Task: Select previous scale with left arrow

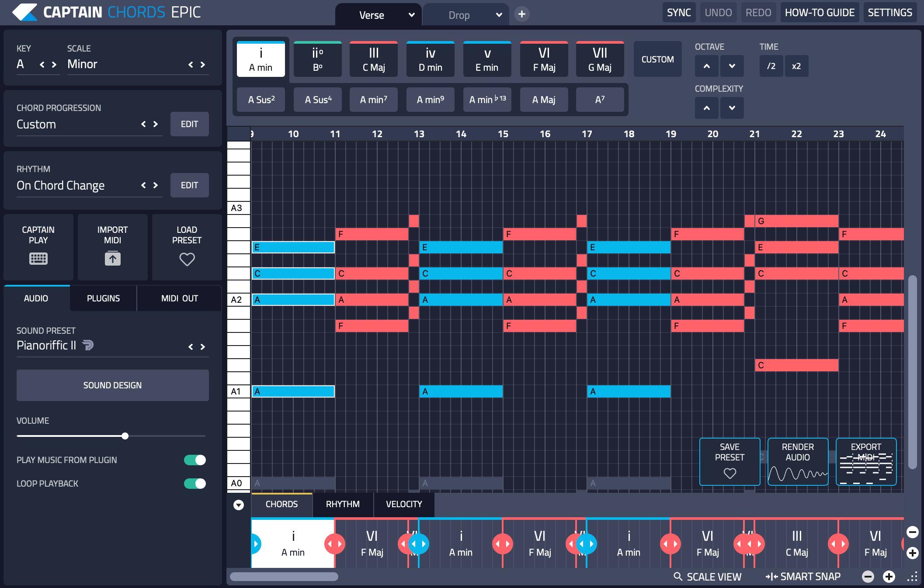Action: (x=191, y=65)
